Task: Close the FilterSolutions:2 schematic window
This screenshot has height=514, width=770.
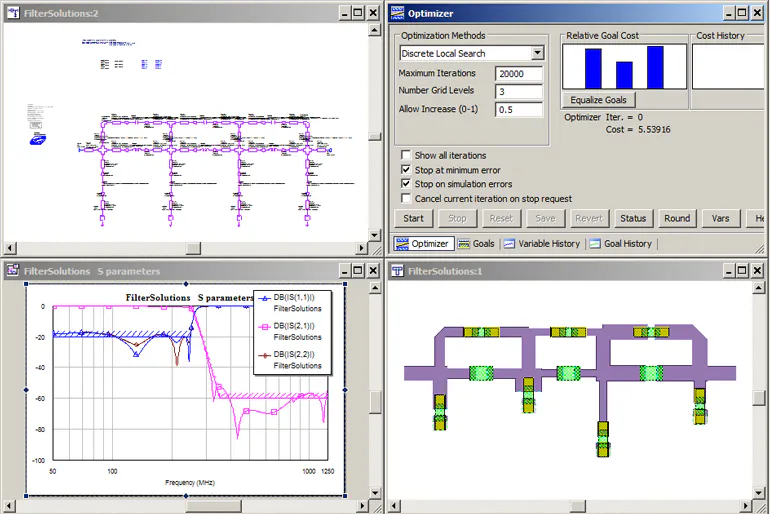Action: click(374, 13)
